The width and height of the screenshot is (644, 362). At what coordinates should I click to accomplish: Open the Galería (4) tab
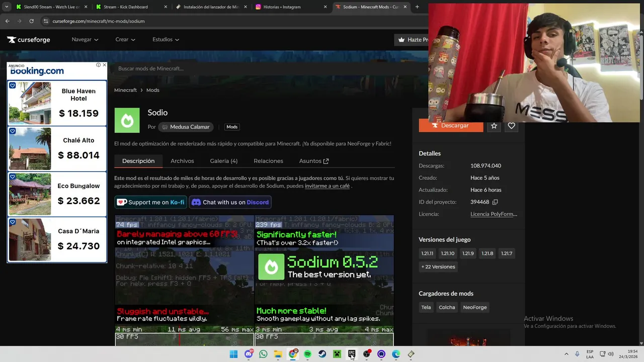pos(223,161)
